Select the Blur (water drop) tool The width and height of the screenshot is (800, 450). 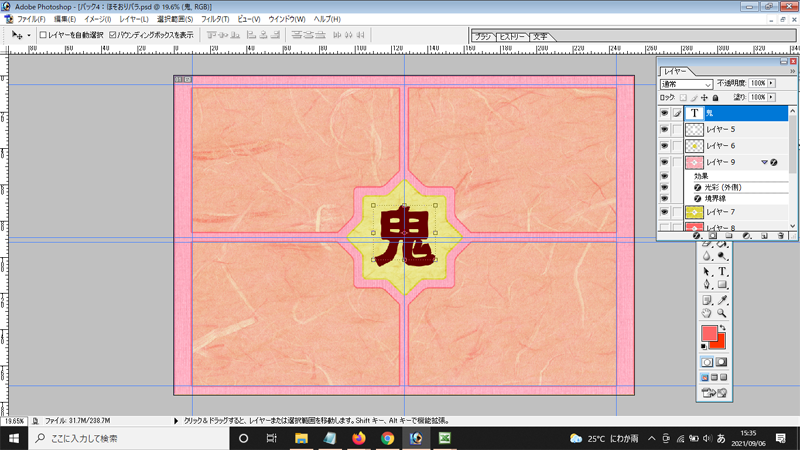click(x=707, y=256)
